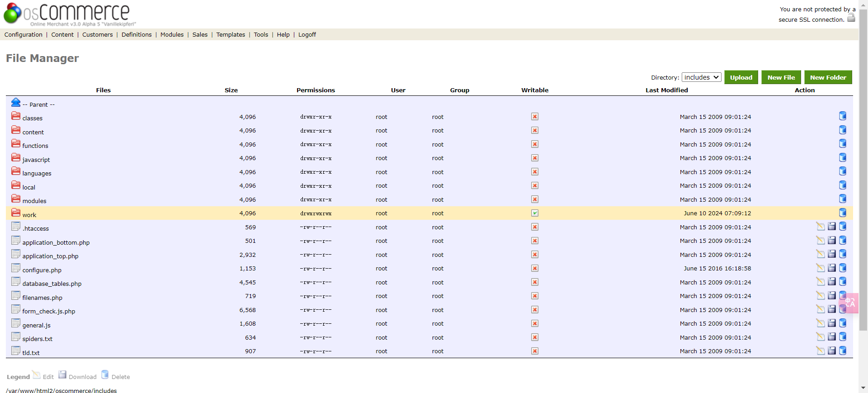Open the classes folder icon

point(16,116)
